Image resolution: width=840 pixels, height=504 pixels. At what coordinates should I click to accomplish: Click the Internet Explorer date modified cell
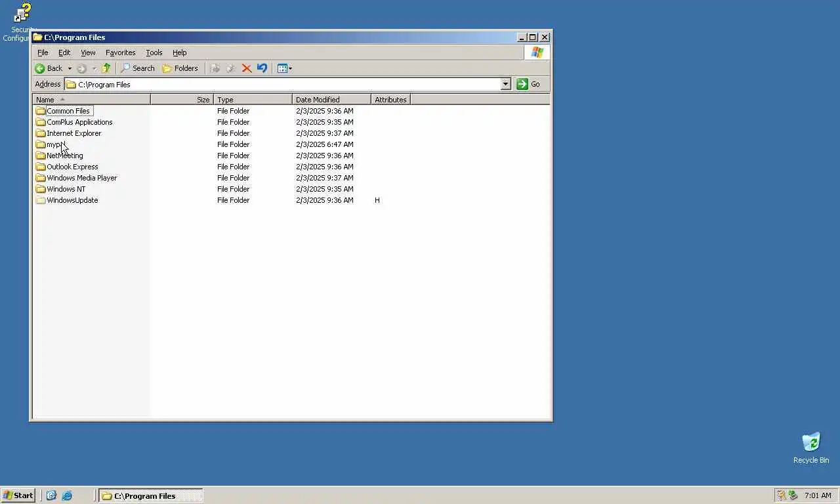tap(325, 133)
